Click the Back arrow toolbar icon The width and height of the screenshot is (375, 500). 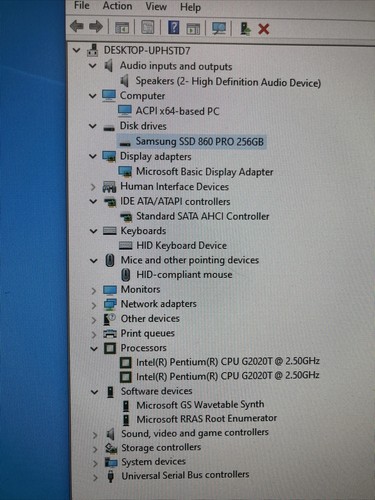(x=77, y=27)
